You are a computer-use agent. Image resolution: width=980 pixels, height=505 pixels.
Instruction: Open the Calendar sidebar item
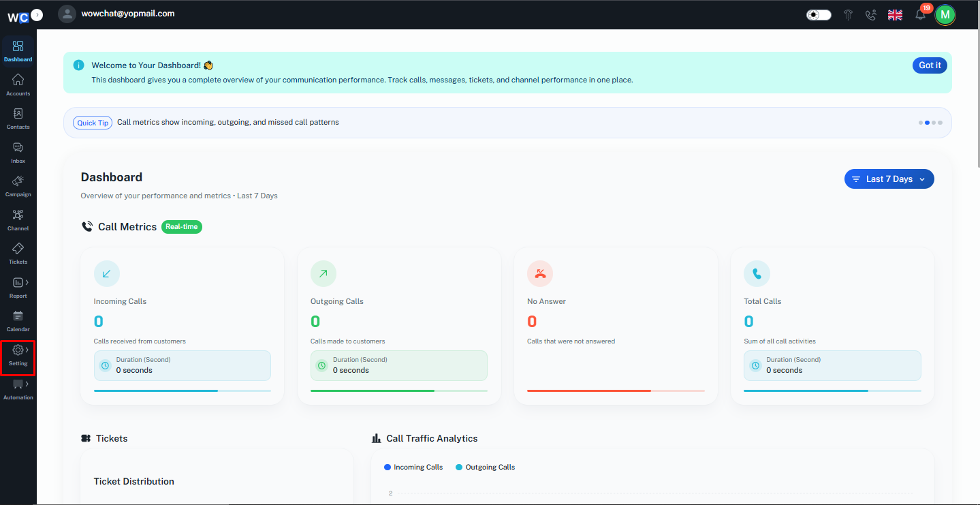18,321
